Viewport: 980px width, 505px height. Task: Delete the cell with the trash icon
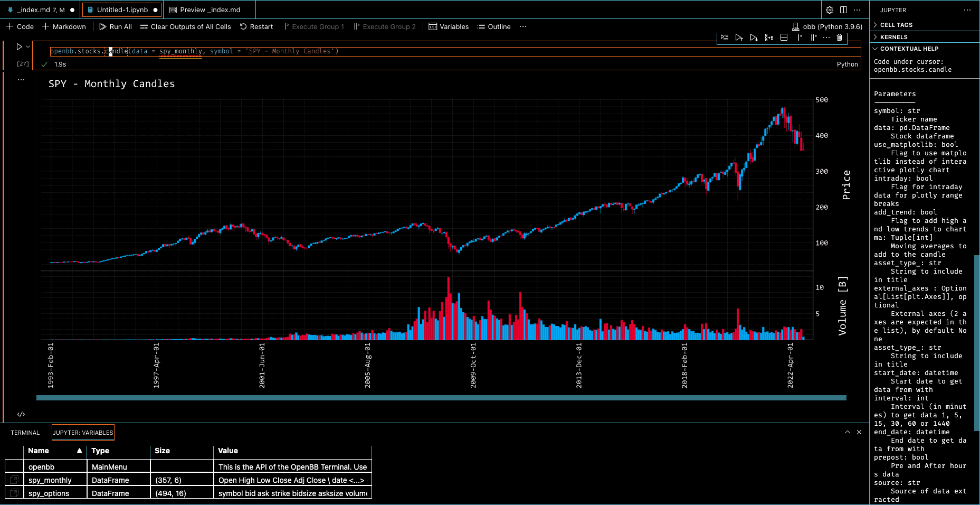pos(840,38)
